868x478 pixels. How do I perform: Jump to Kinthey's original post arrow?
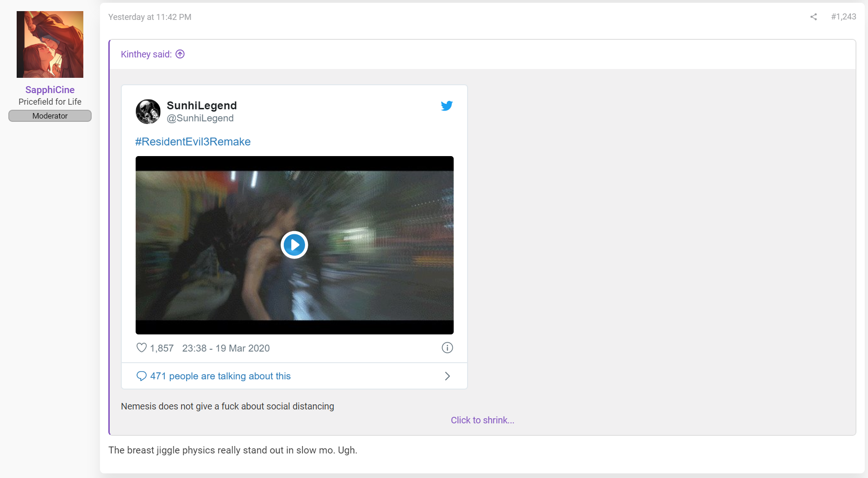coord(180,54)
